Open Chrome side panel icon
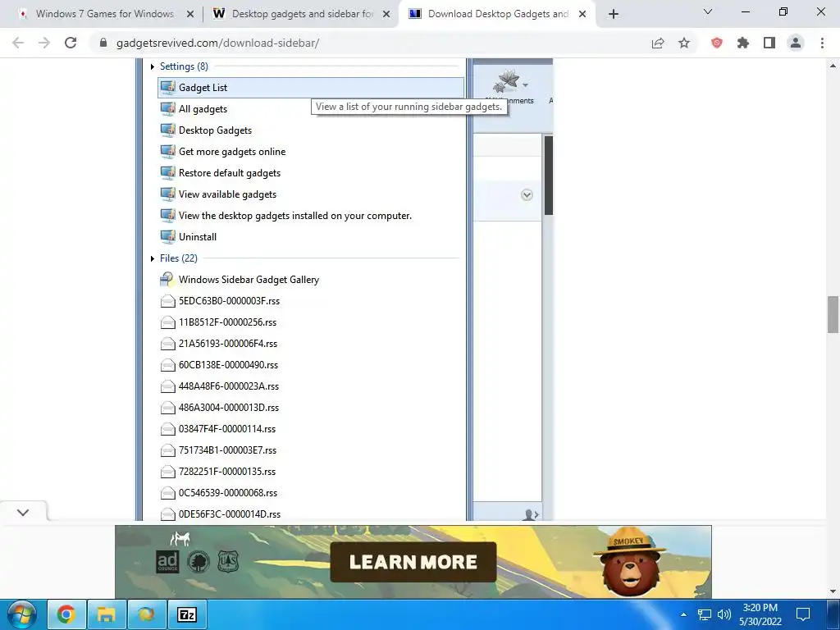Screen dimensions: 840x630 pyautogui.click(x=769, y=43)
